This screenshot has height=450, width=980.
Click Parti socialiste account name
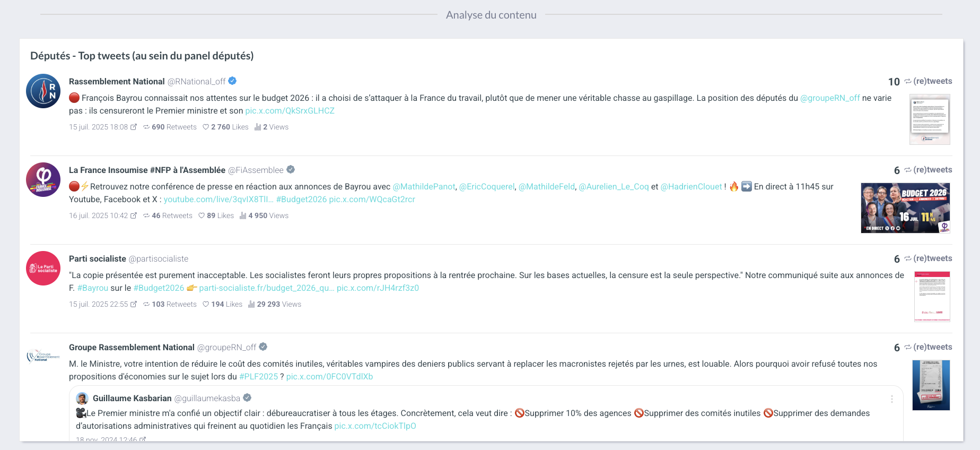tap(98, 259)
